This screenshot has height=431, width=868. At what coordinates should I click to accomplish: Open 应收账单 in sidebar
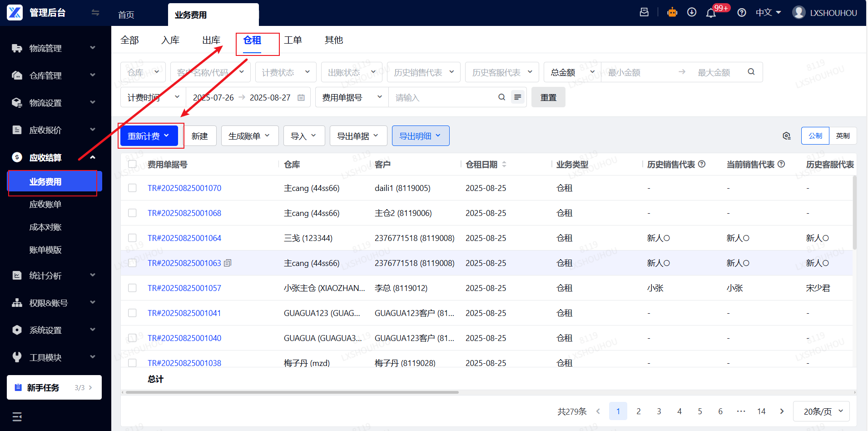tap(45, 205)
